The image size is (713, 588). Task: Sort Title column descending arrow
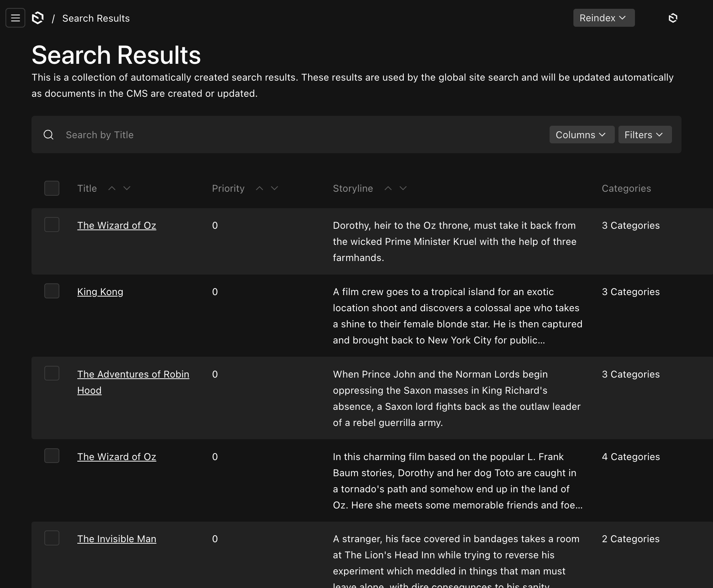point(127,188)
